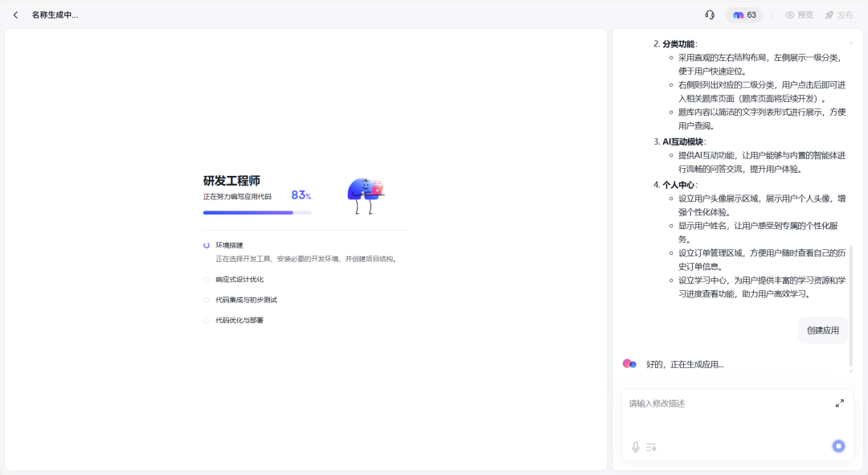This screenshot has width=868, height=475.
Task: Select the 环境搭建 step indicator
Action: [x=206, y=244]
